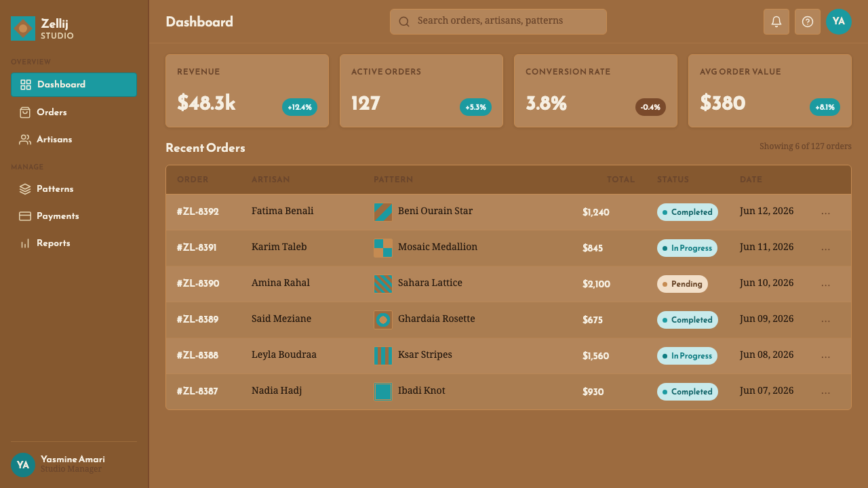Click the Zellij Studio logo icon
Viewport: 868px width, 488px height.
click(x=23, y=28)
